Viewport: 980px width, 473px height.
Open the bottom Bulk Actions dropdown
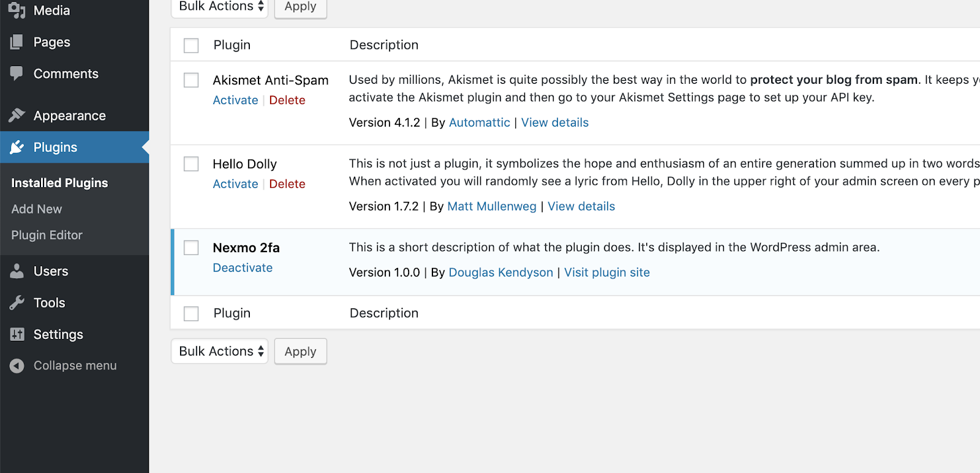tap(219, 351)
